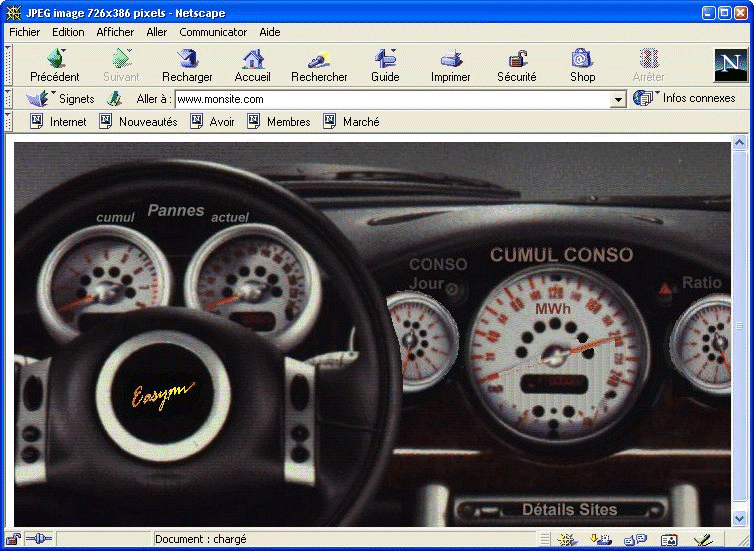Click the vertical scrollbar up arrow
The image size is (754, 551).
pos(740,142)
